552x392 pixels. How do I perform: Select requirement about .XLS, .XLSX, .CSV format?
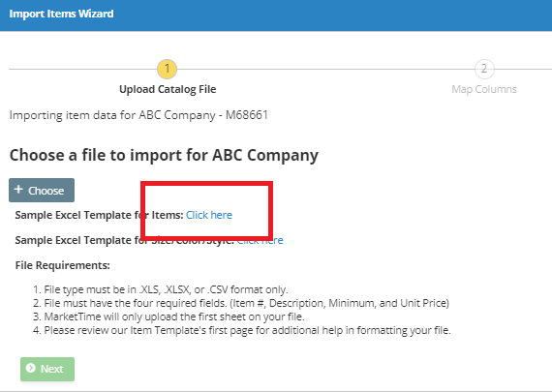pos(161,289)
